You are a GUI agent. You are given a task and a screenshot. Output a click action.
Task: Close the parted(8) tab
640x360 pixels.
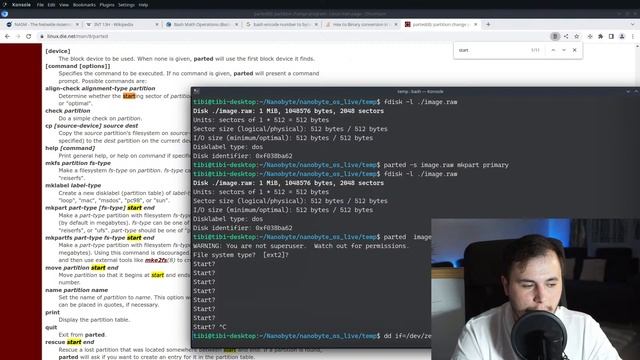pyautogui.click(x=476, y=24)
